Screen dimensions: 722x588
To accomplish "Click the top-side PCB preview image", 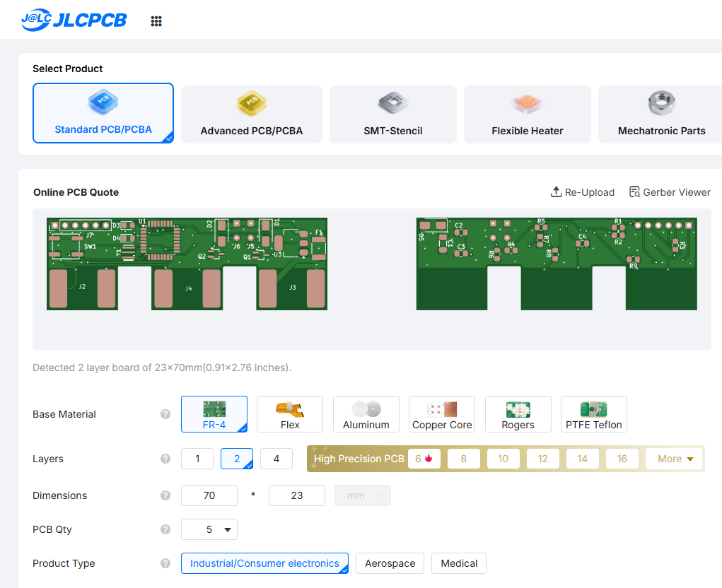I will coord(187,264).
